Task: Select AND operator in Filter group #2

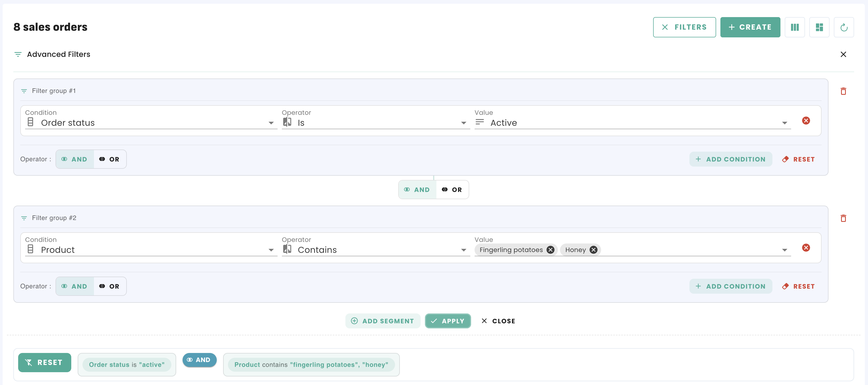Action: click(74, 286)
